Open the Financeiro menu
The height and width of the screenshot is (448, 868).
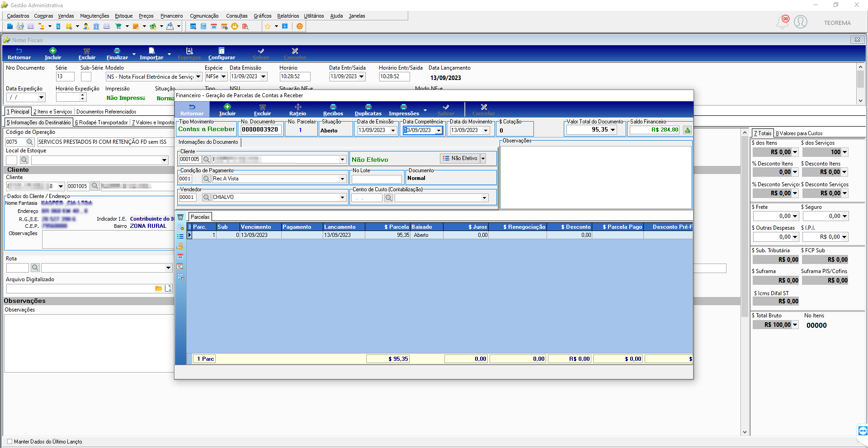[171, 16]
